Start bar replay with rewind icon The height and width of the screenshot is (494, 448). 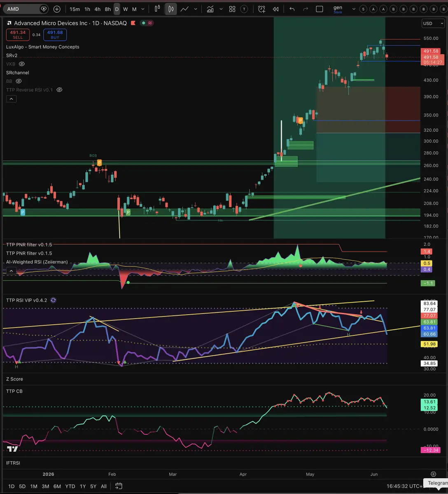(275, 9)
